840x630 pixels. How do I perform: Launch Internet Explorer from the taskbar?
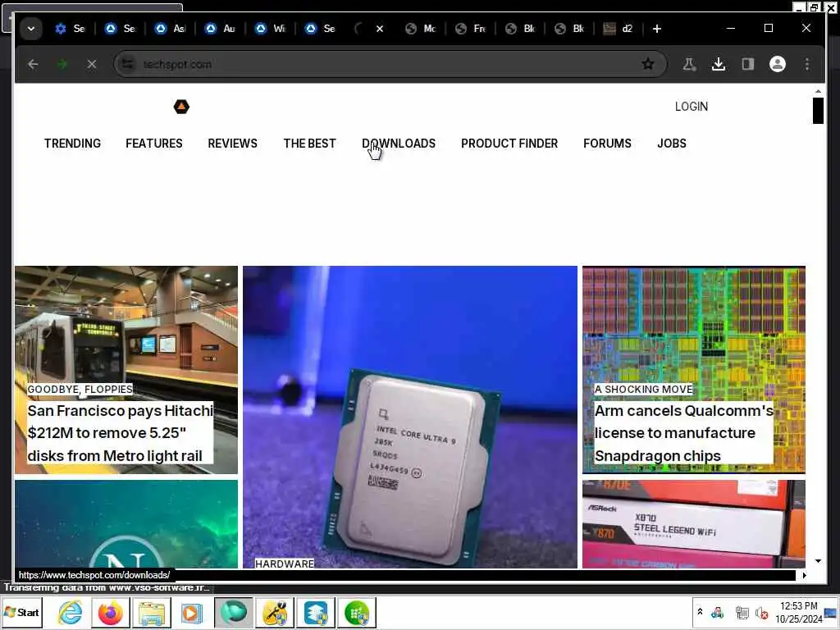(71, 612)
